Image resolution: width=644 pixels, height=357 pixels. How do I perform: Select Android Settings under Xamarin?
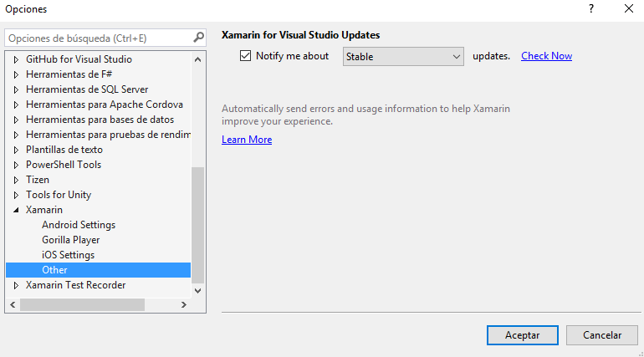[x=79, y=225]
